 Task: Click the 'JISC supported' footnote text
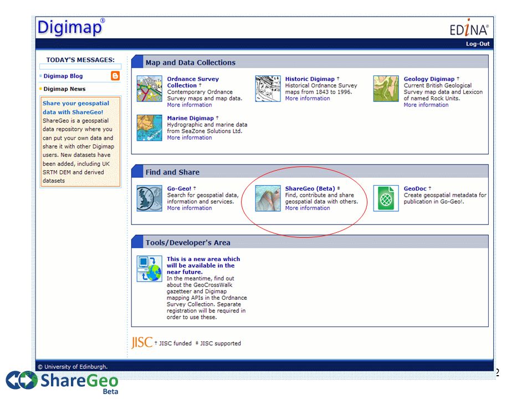pyautogui.click(x=221, y=344)
